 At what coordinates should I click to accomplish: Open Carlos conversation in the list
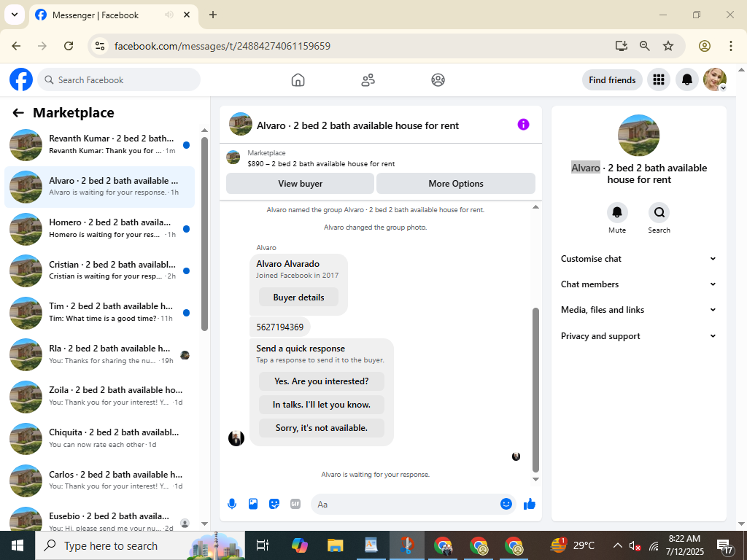(99, 480)
